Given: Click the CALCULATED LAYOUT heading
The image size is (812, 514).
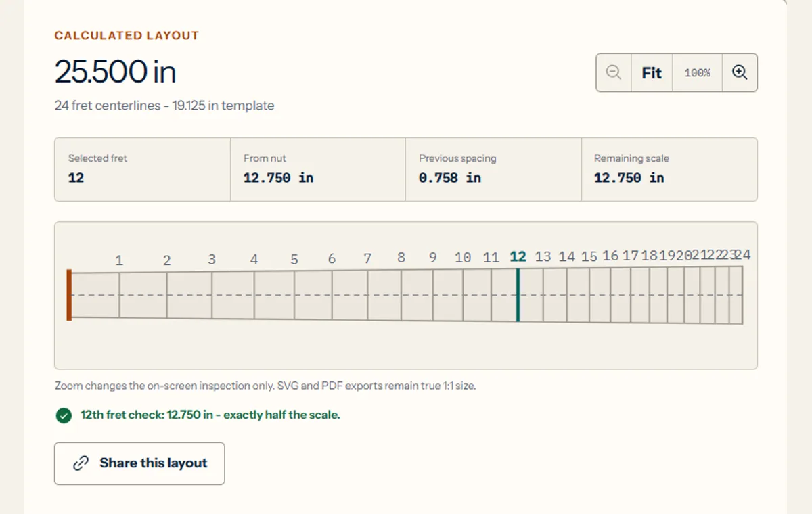Looking at the screenshot, I should pos(127,36).
